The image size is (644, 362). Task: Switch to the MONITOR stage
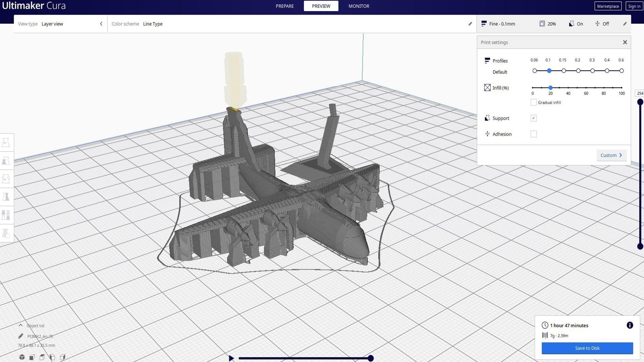tap(359, 6)
